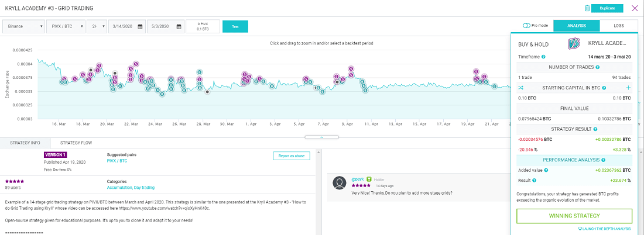Viewport: 644px width, 235px height.
Task: Switch to the ANALYSIS tab
Action: 576,25
